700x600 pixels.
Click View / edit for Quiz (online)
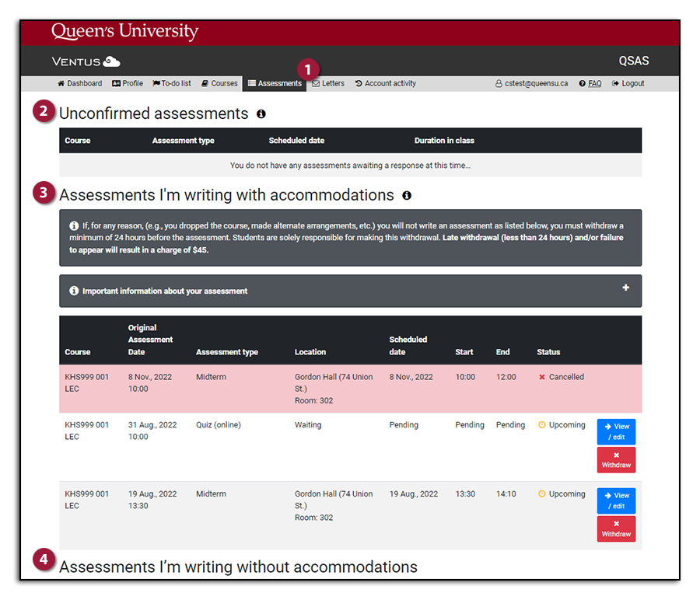pos(616,431)
